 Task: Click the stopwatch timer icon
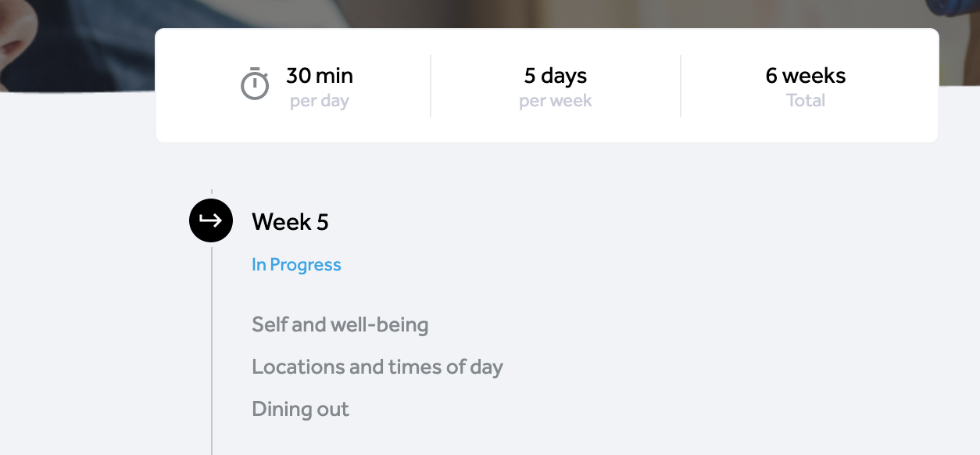(x=255, y=84)
